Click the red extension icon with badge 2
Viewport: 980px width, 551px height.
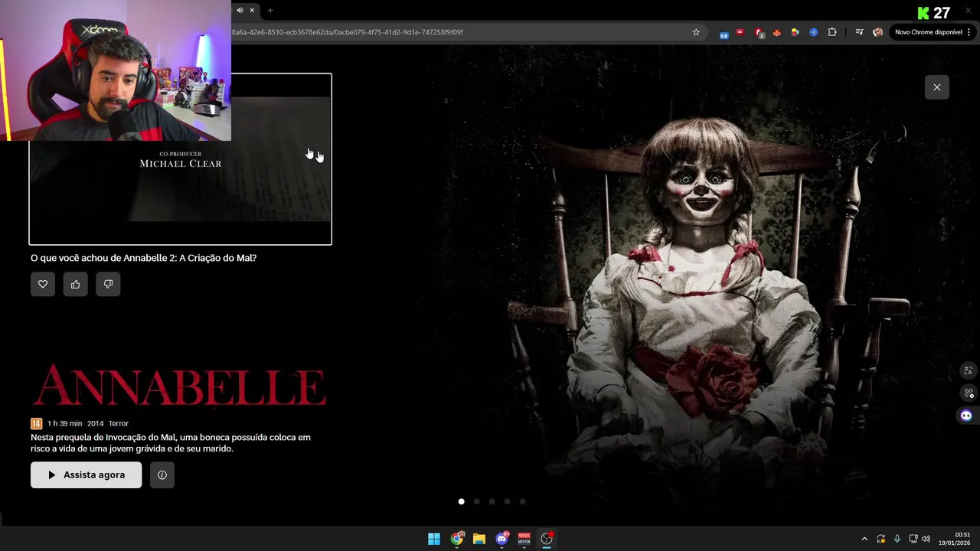coord(759,33)
